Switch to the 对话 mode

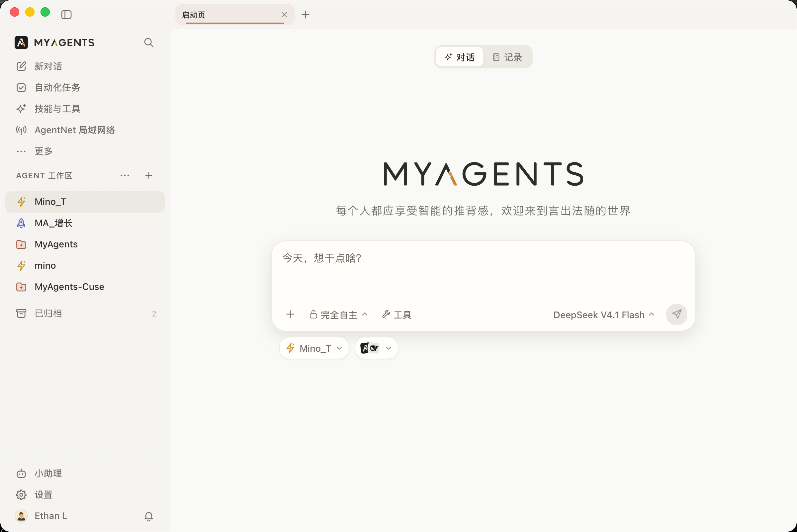(x=459, y=57)
